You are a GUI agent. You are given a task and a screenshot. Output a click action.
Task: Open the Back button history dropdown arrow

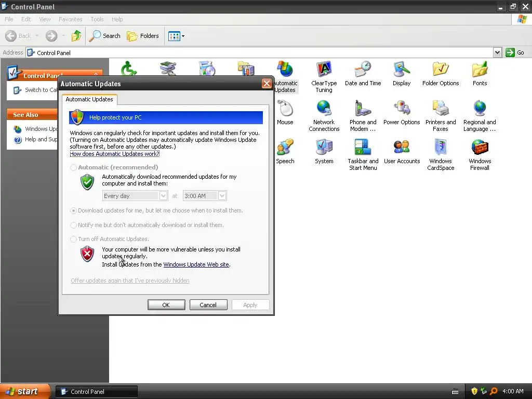37,36
